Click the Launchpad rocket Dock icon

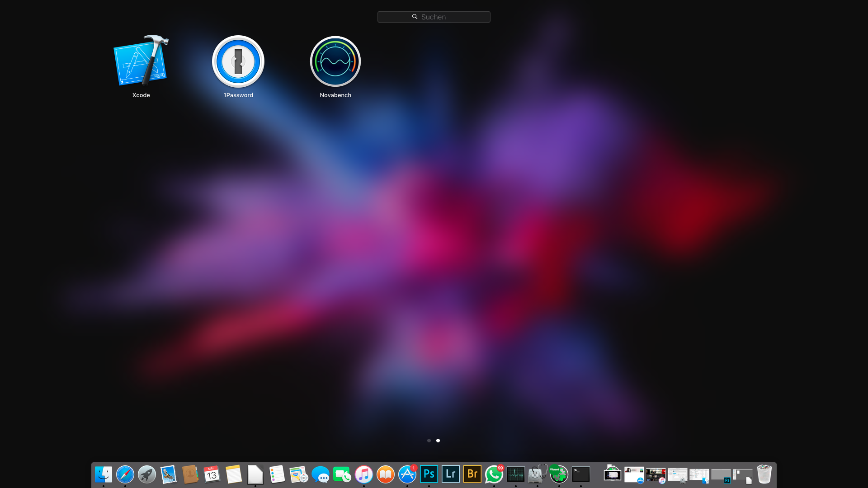[147, 474]
